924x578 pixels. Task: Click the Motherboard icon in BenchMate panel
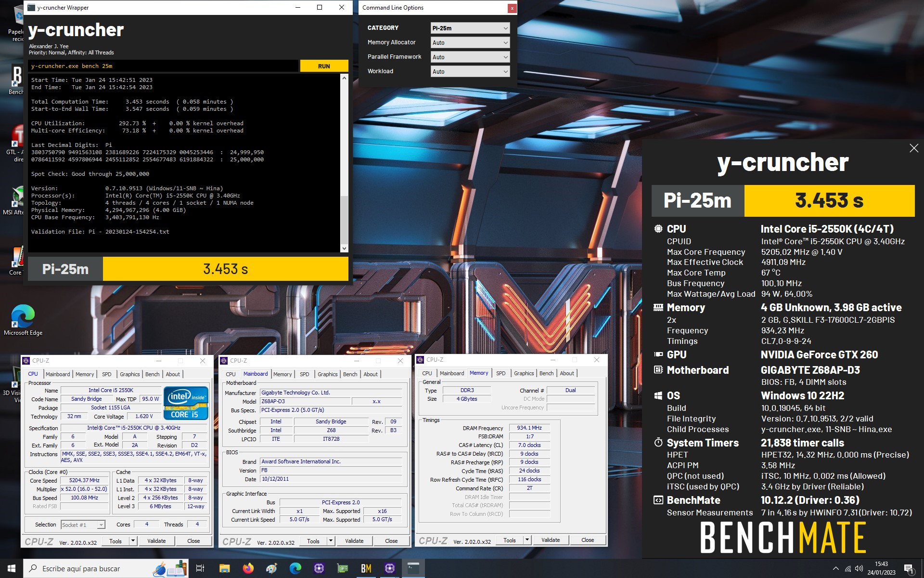(x=658, y=370)
